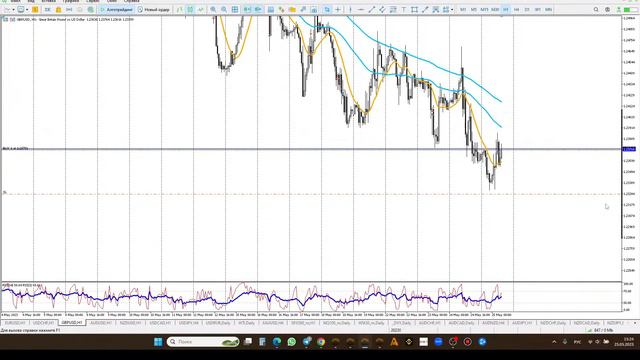Select the crosshair tool
This screenshot has width=640, height=360.
point(338,9)
